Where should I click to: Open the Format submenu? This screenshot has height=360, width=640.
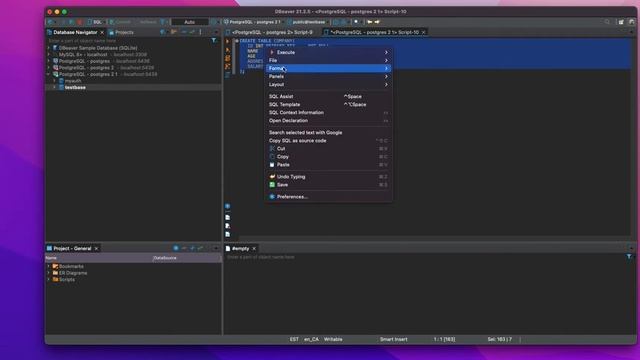(x=329, y=68)
